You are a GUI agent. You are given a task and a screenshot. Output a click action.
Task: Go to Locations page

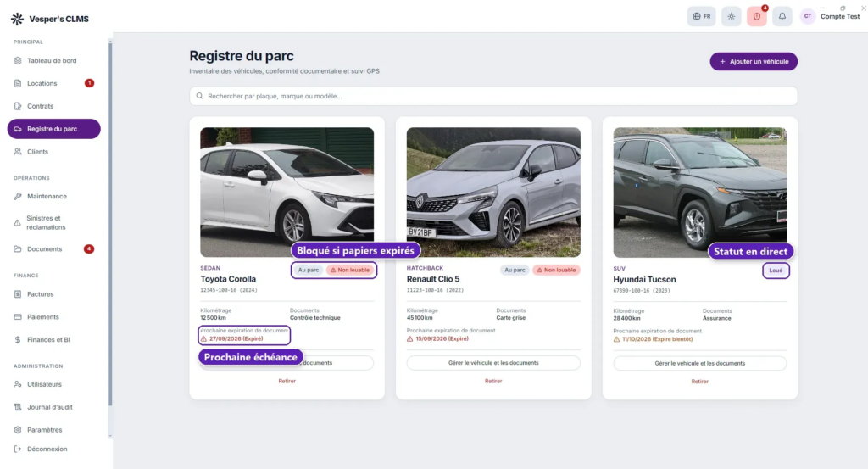(42, 83)
